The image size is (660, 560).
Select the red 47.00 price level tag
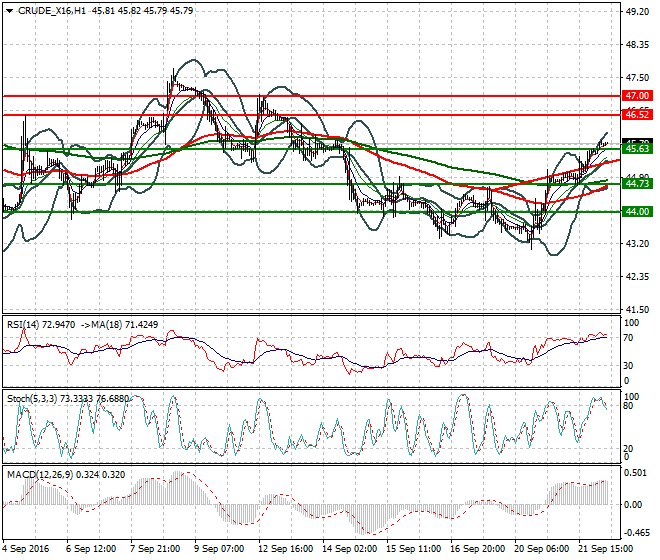[x=637, y=96]
